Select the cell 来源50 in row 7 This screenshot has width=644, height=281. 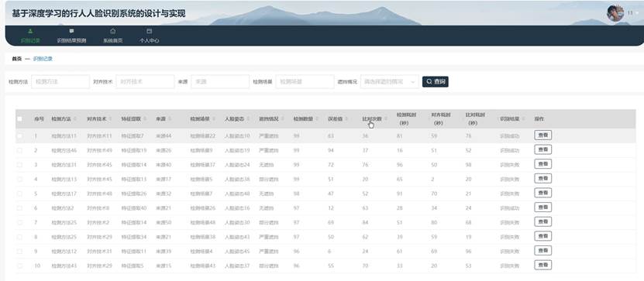coord(164,222)
